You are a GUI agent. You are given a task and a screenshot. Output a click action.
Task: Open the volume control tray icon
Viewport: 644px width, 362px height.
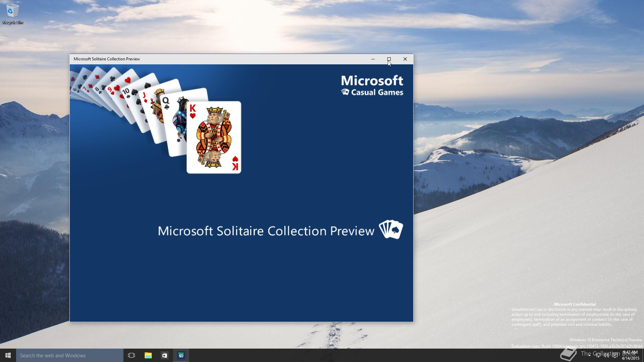606,355
